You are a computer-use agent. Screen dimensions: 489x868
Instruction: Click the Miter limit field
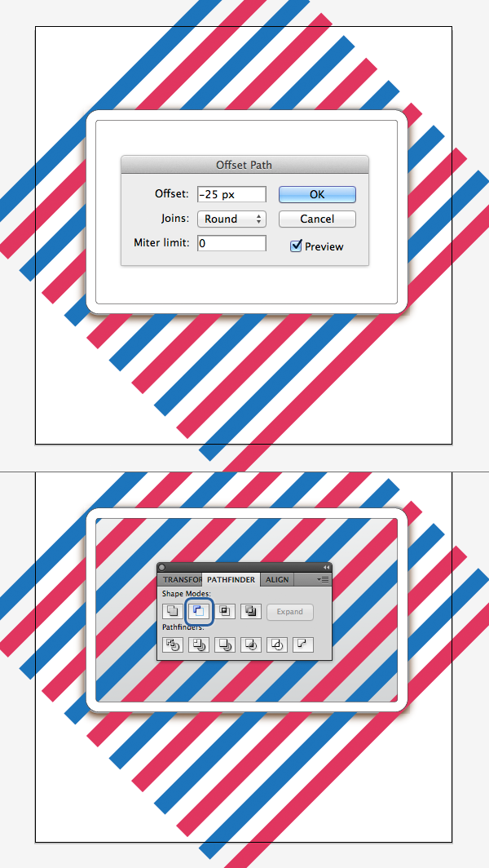231,243
